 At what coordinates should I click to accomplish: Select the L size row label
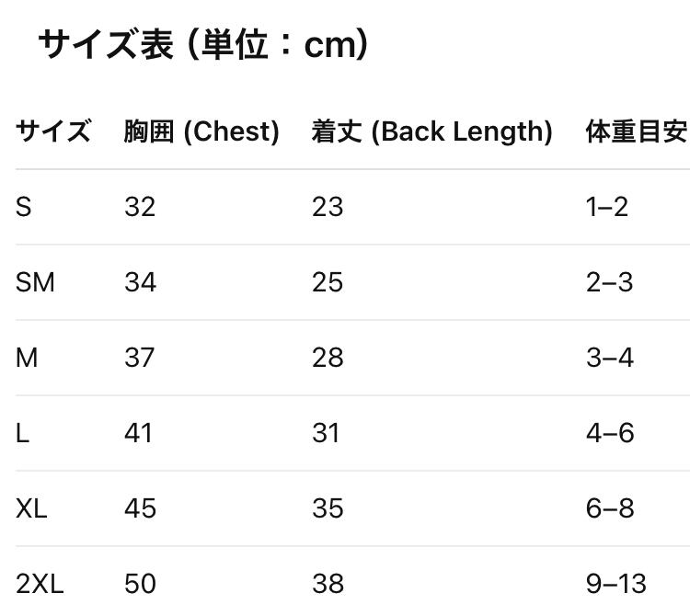pyautogui.click(x=22, y=433)
